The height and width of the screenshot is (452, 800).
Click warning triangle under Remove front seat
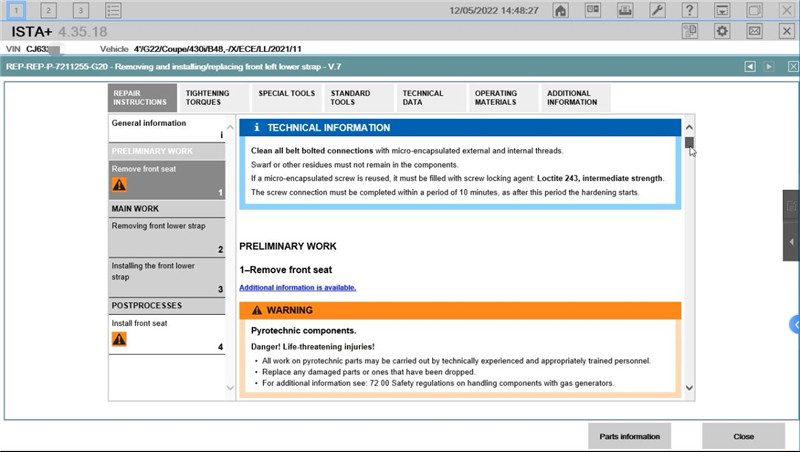(x=119, y=185)
